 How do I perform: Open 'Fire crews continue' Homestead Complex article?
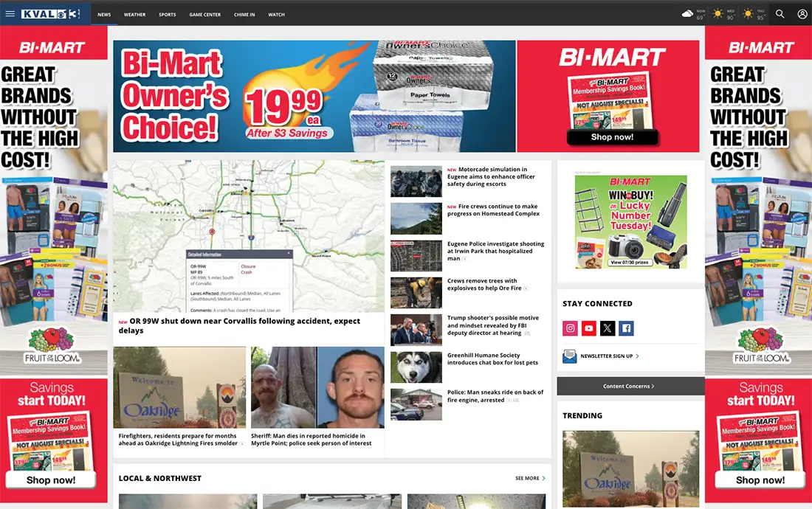(493, 210)
